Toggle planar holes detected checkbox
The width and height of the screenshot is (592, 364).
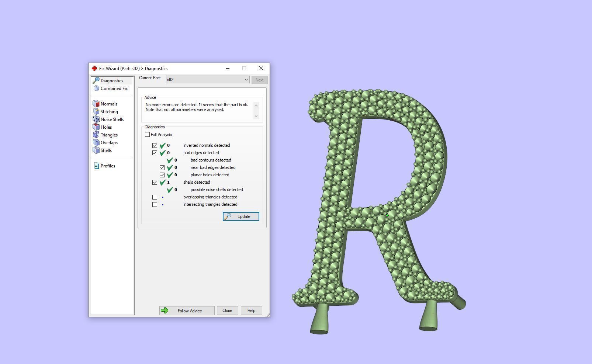[162, 175]
